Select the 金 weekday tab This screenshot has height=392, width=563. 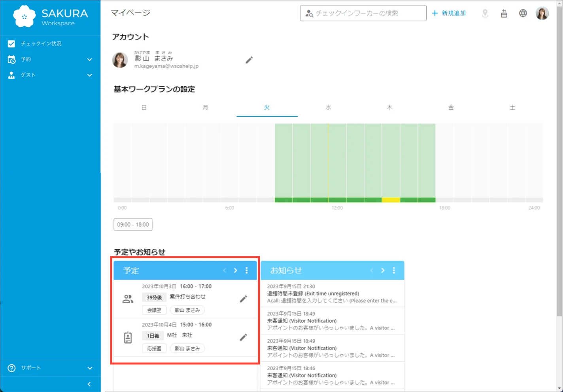point(451,108)
